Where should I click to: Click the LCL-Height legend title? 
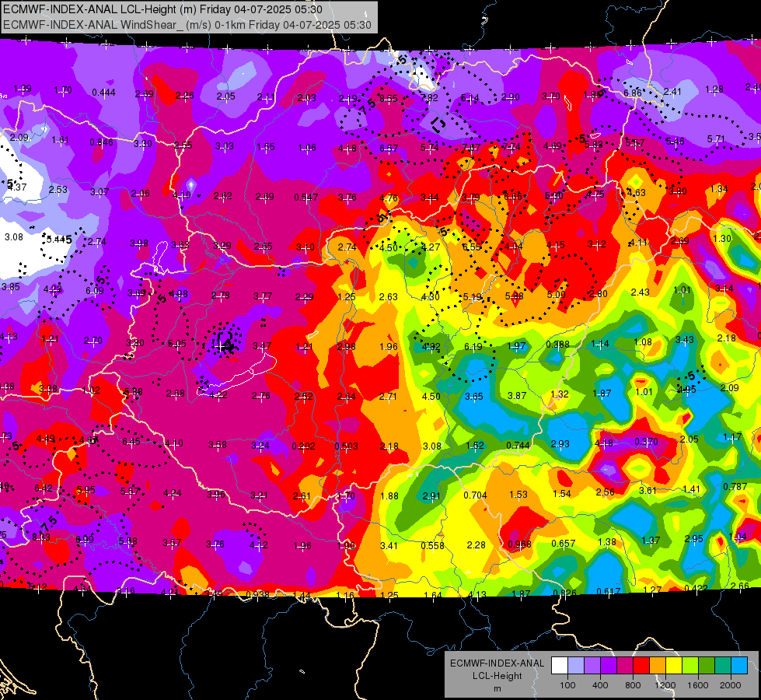tap(497, 676)
